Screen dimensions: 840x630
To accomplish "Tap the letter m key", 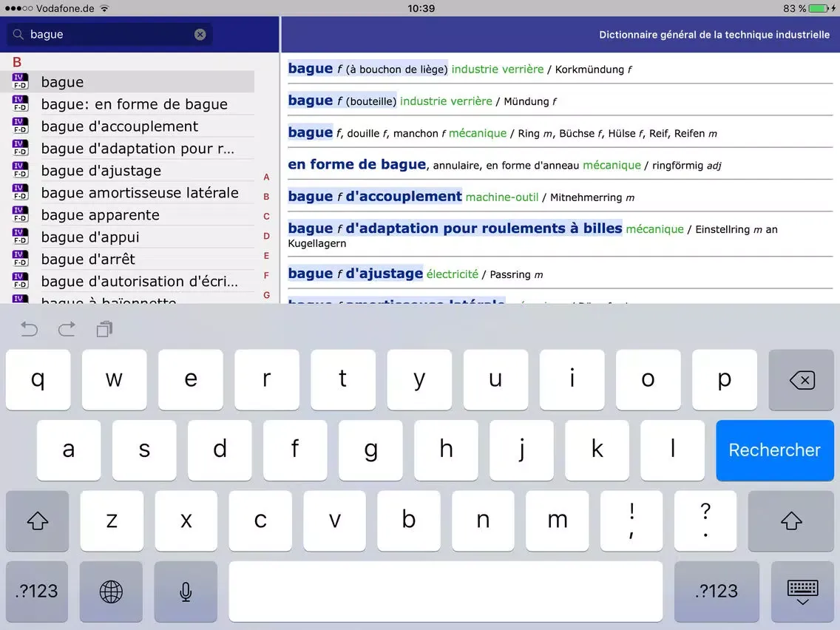I will tap(557, 521).
